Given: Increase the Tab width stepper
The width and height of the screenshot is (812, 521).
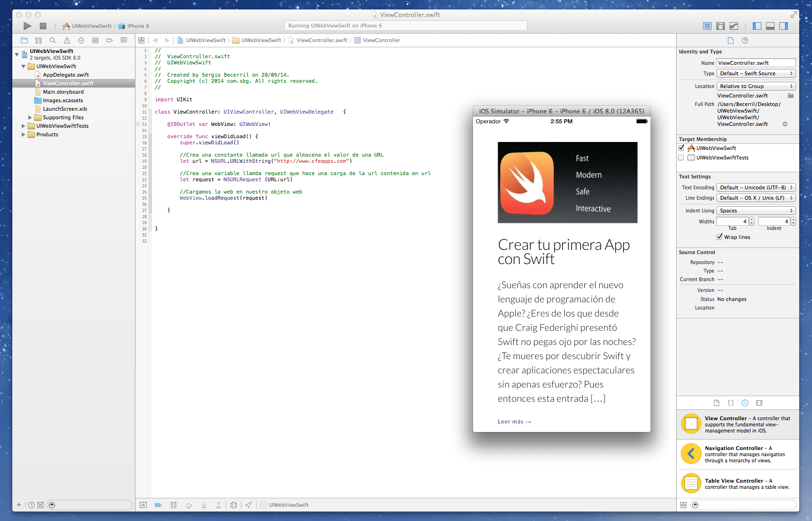Looking at the screenshot, I should pyautogui.click(x=750, y=219).
